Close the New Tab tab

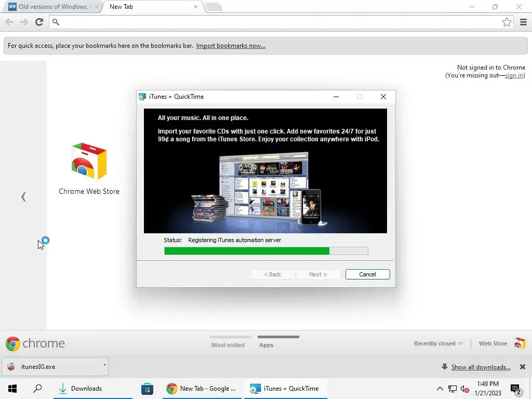[x=196, y=7]
